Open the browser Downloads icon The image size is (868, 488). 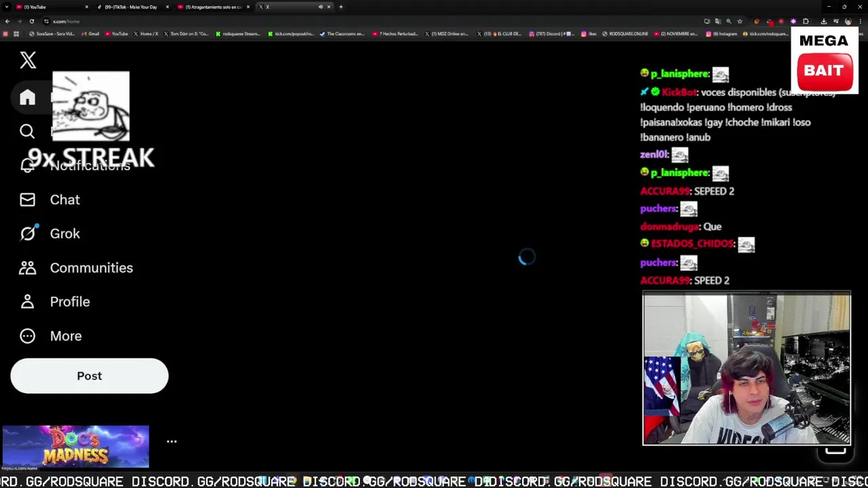(824, 22)
